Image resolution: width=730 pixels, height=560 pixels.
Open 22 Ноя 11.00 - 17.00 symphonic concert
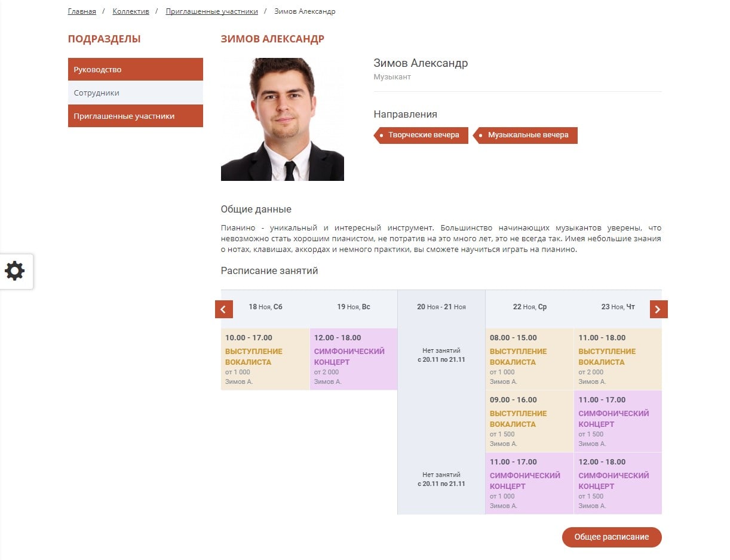pyautogui.click(x=529, y=483)
